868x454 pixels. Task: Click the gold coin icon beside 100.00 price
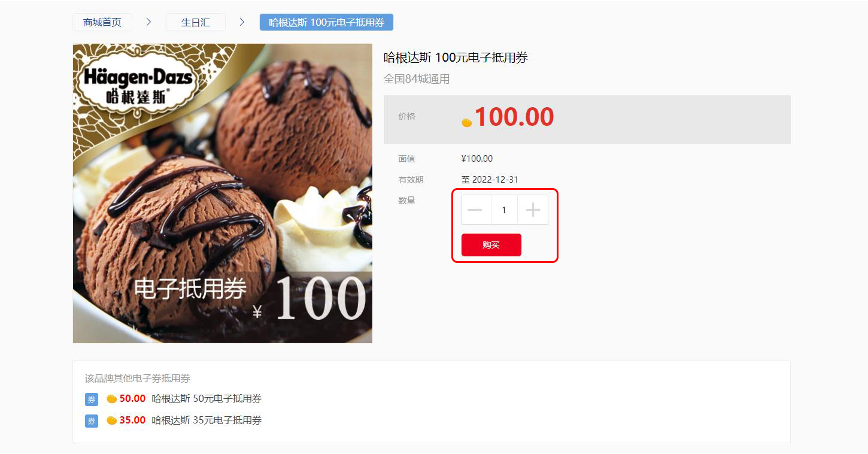coord(467,122)
